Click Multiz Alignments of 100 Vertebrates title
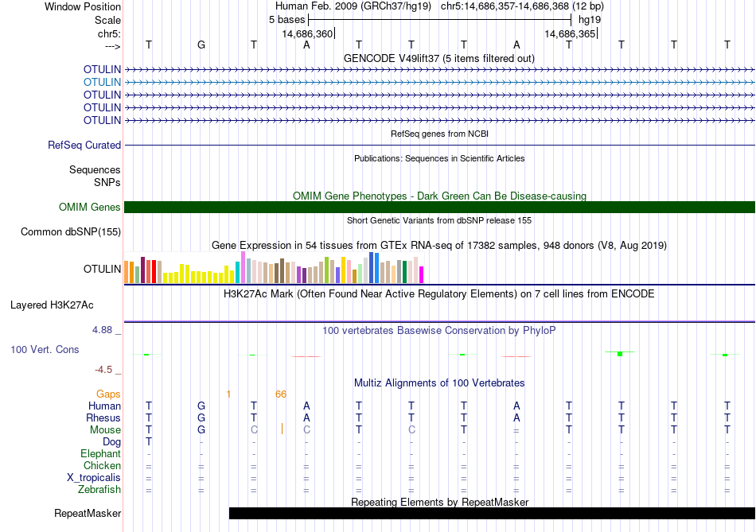Viewport: 756px width, 532px height. [x=439, y=383]
